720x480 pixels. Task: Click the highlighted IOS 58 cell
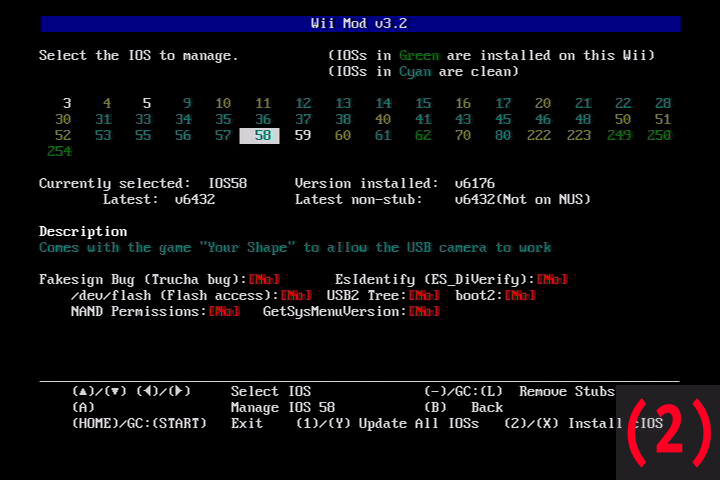[259, 136]
